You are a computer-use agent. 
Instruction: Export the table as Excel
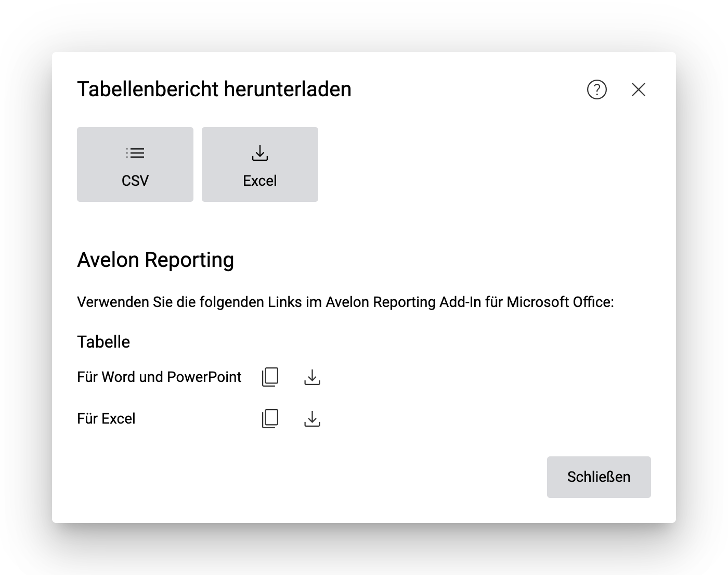click(x=259, y=164)
